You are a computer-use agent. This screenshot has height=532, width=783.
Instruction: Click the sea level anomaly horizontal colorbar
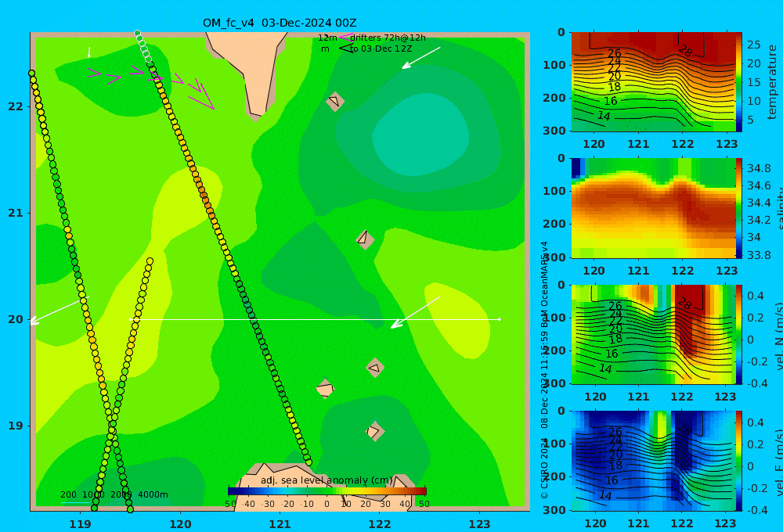coord(327,491)
